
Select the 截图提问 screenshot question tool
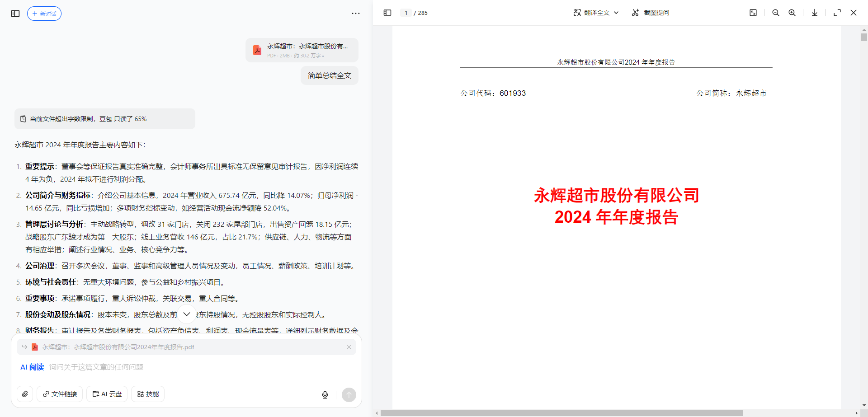(x=651, y=13)
